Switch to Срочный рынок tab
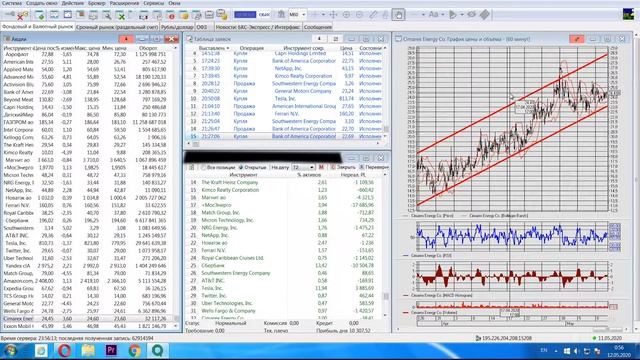 tap(118, 27)
